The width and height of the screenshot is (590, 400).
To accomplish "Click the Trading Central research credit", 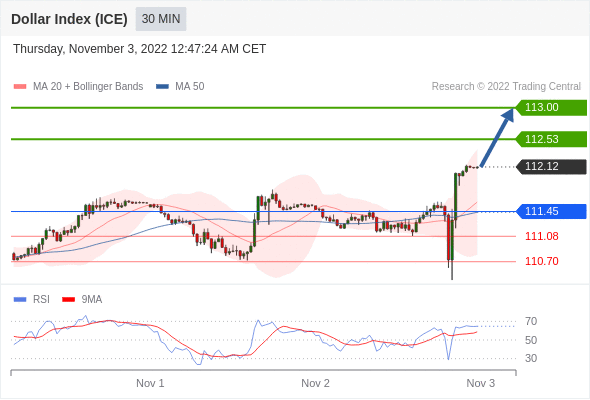I will (x=506, y=87).
